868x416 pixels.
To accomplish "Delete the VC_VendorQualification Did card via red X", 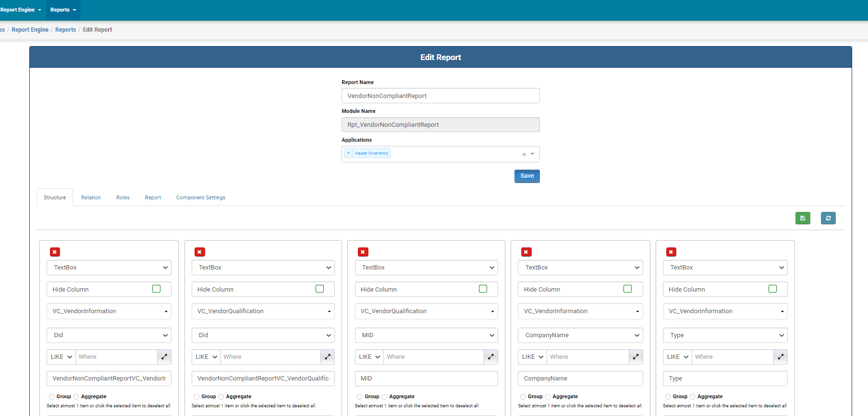I will (x=200, y=252).
